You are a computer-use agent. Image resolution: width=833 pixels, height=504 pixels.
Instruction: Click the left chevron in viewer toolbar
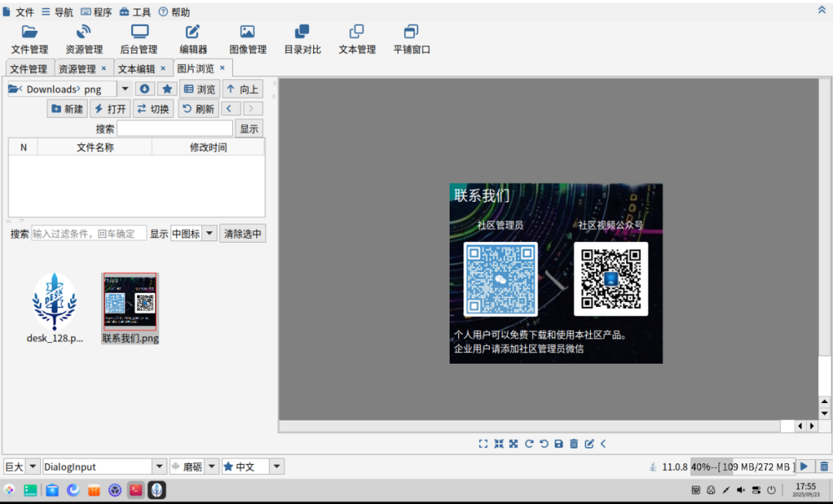(x=603, y=444)
